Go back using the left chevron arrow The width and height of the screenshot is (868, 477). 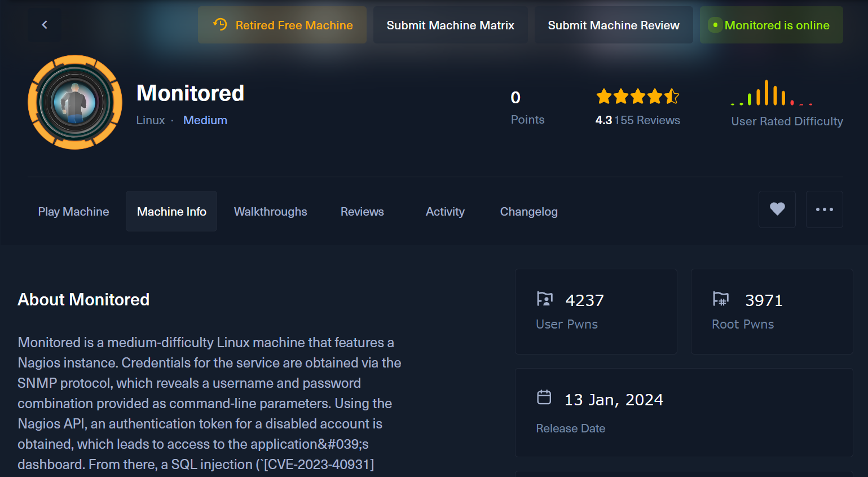tap(45, 25)
